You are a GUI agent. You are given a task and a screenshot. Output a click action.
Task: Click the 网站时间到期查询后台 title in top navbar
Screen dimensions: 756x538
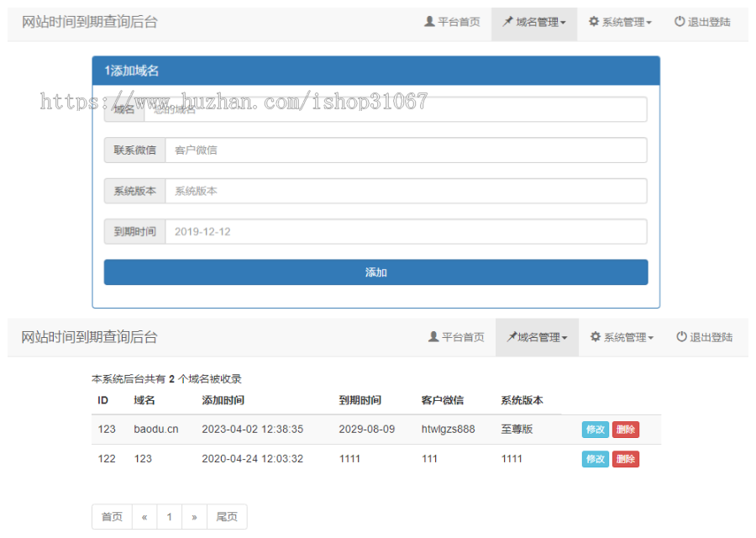pyautogui.click(x=90, y=22)
